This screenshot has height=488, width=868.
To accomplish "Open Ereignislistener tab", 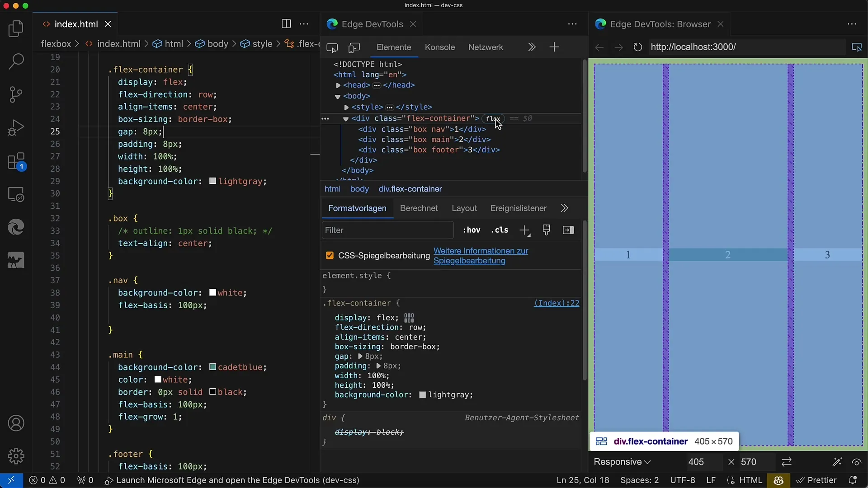I will [x=519, y=208].
